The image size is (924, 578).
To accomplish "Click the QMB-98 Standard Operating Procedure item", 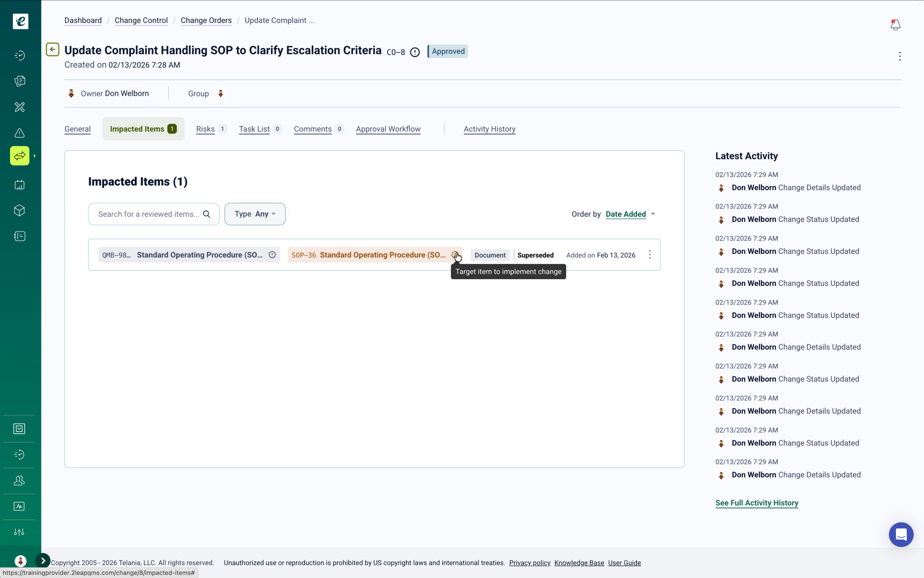I will 189,255.
